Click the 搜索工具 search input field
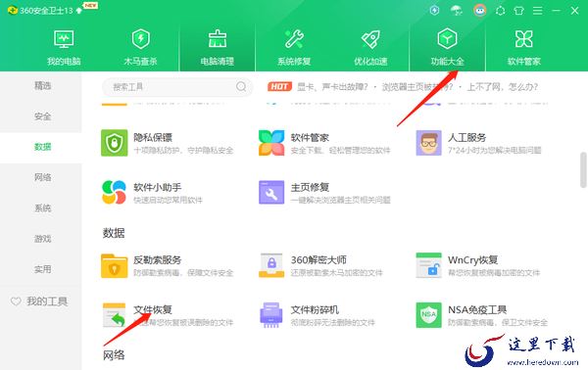588x370 pixels. click(177, 87)
